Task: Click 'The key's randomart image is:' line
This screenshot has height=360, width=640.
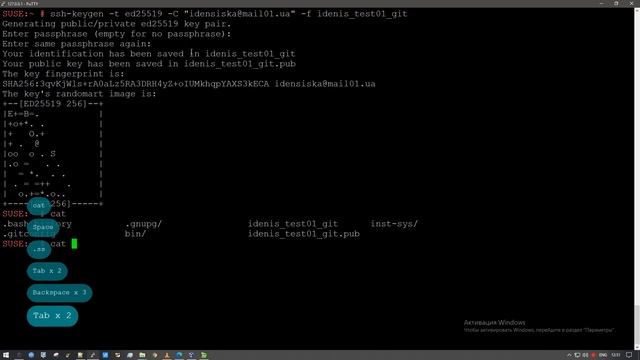Action: coord(79,94)
